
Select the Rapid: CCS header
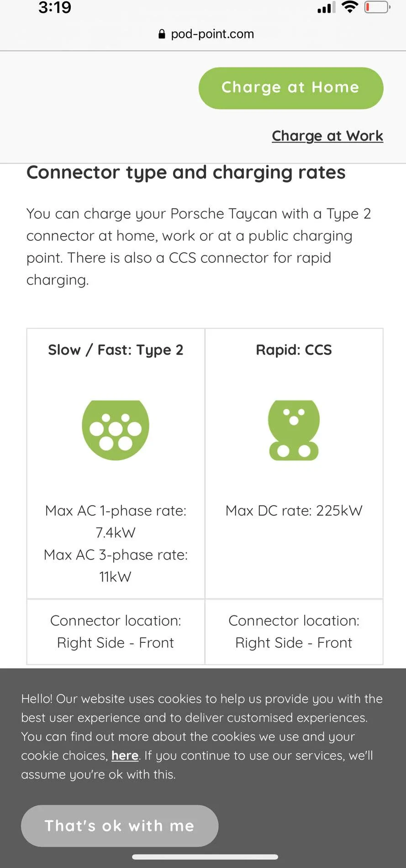[x=294, y=350]
